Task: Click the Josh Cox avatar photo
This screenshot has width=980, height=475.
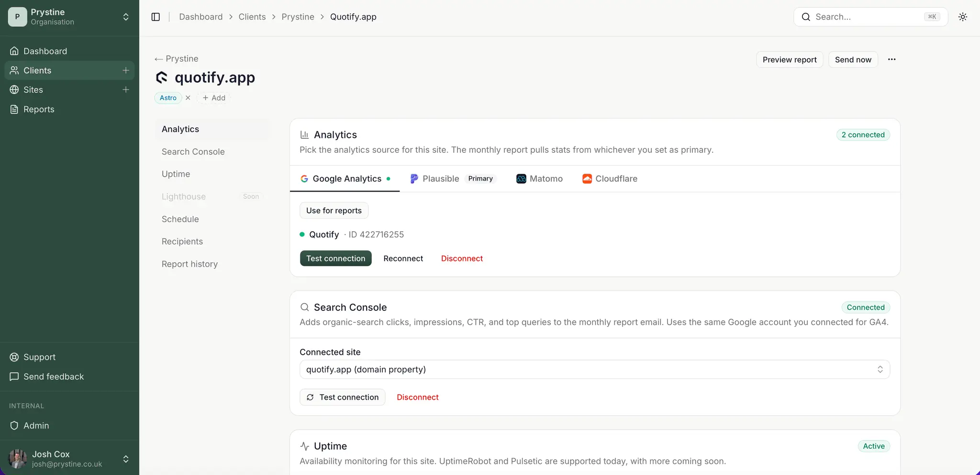Action: pos(18,459)
